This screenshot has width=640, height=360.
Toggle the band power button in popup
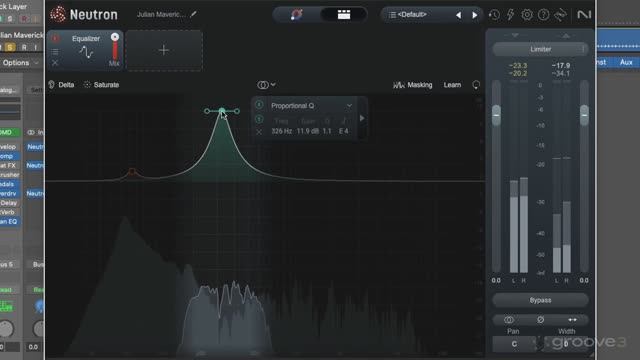point(259,105)
